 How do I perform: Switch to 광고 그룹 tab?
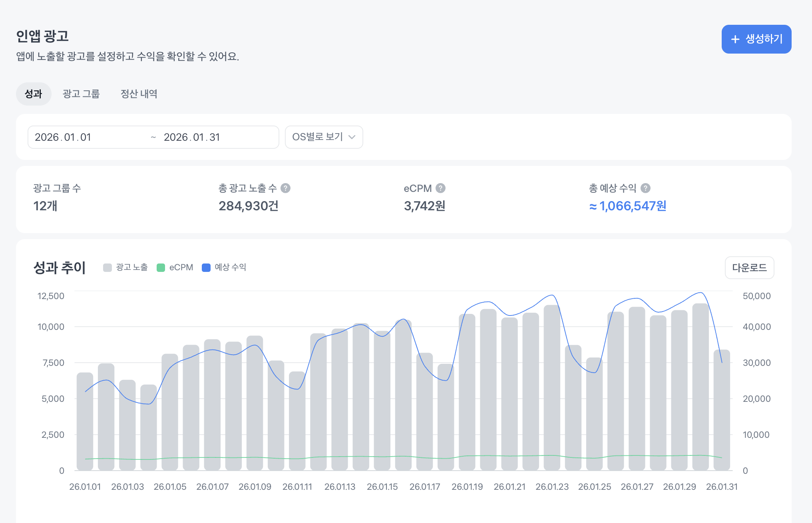coord(81,94)
